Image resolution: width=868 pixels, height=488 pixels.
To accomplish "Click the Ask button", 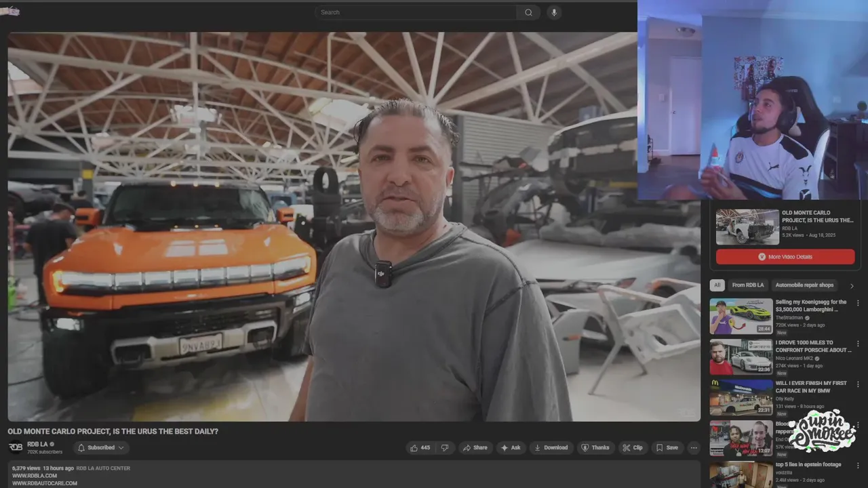I will (511, 447).
